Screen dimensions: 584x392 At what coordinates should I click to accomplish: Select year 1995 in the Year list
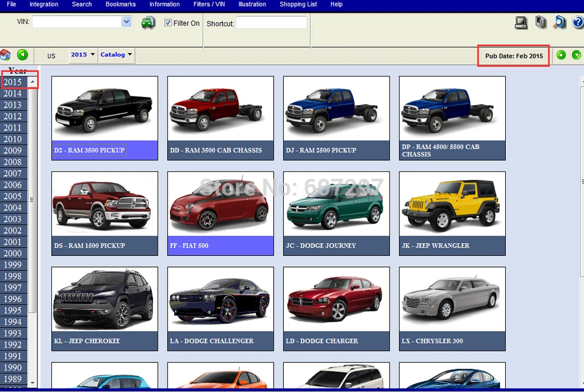[x=13, y=310]
